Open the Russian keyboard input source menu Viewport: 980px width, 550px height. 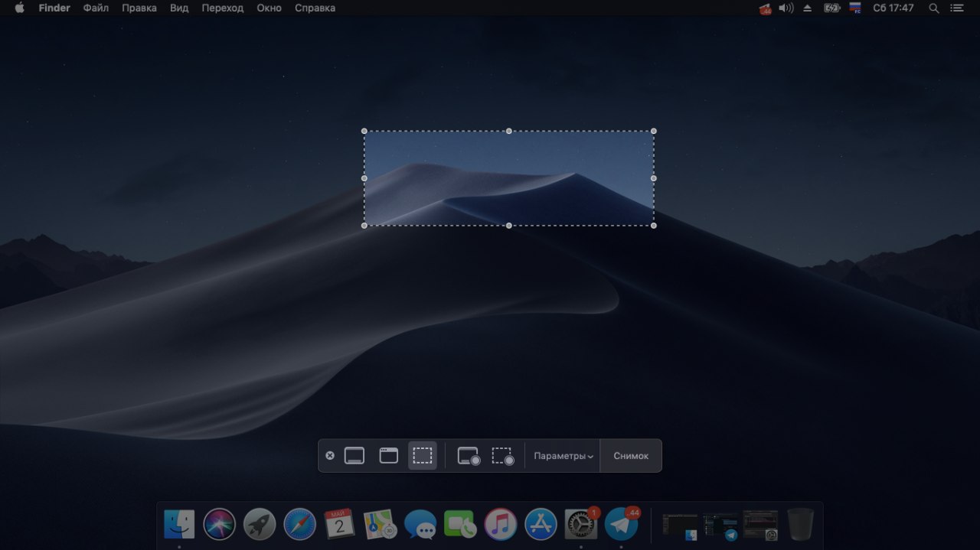click(855, 8)
